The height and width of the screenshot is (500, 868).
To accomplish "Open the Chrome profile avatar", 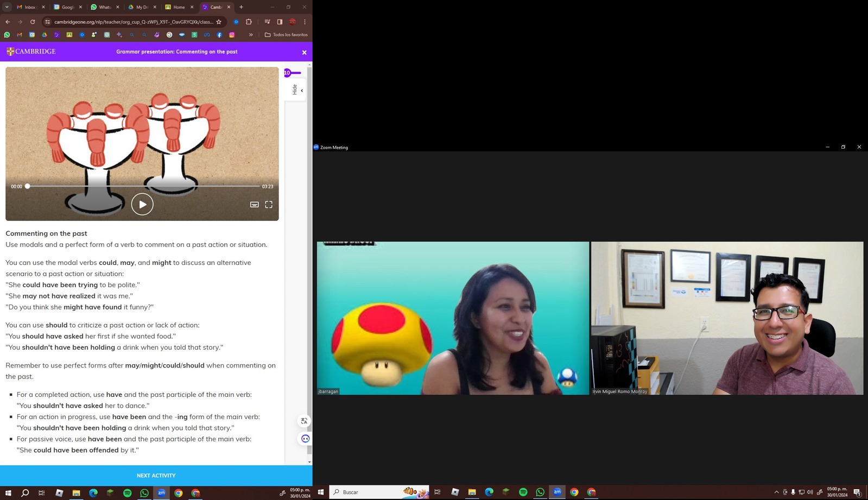I will tap(293, 22).
